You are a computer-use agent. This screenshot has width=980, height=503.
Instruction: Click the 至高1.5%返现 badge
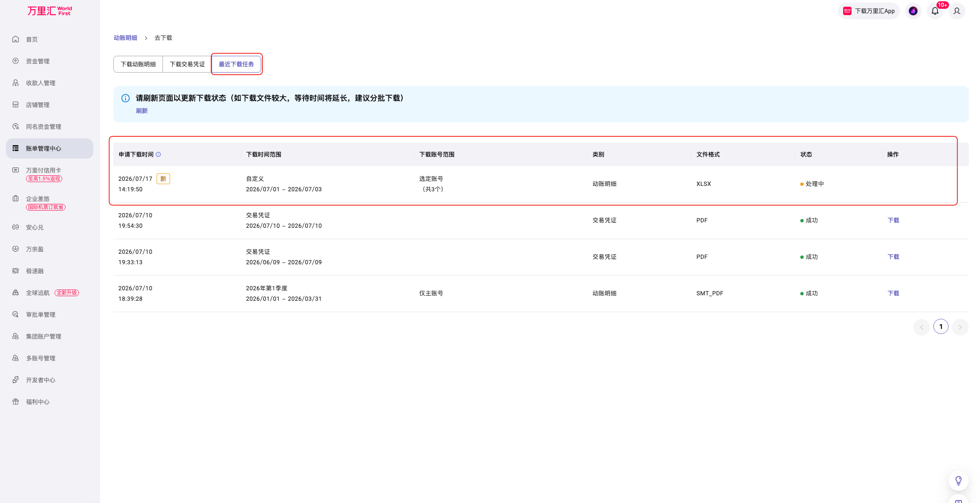point(44,179)
